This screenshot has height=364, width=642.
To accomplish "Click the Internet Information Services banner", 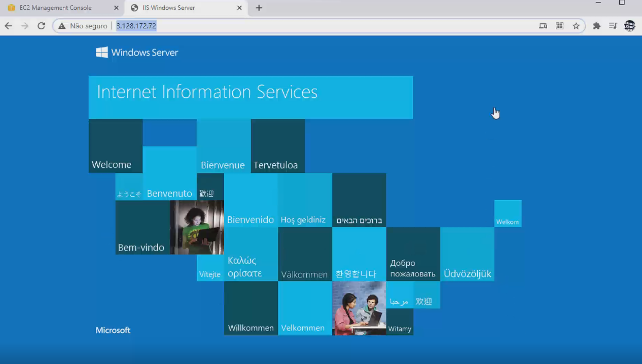I will coord(251,97).
